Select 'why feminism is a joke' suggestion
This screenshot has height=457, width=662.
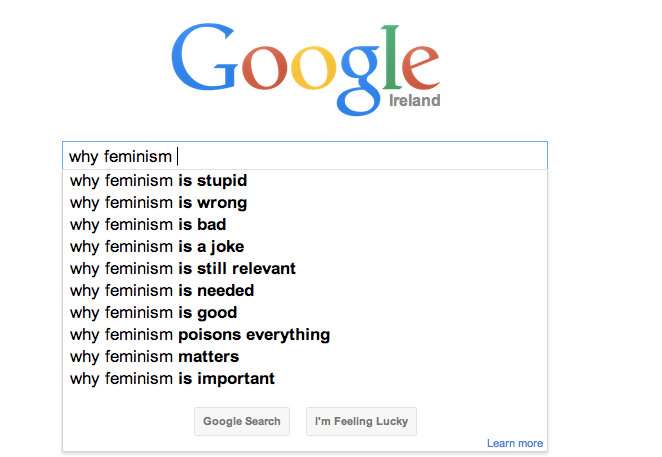coord(157,247)
